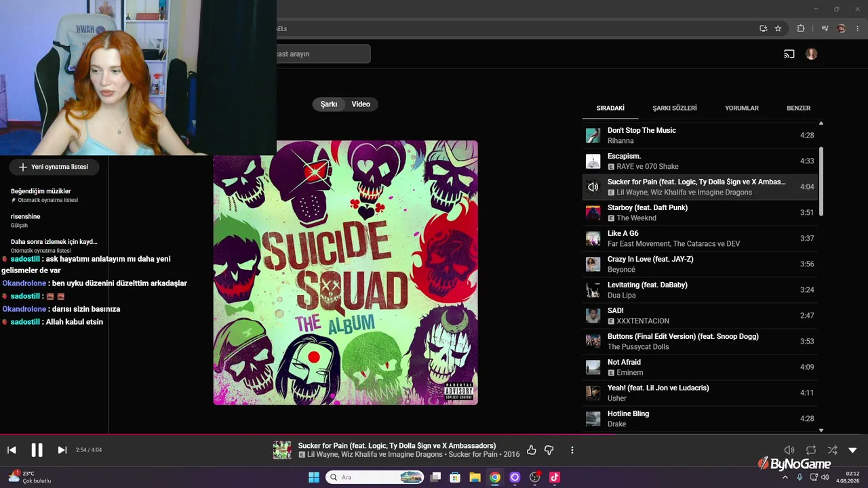Dislike the song with thumbs down
This screenshot has height=488, width=868.
(549, 450)
